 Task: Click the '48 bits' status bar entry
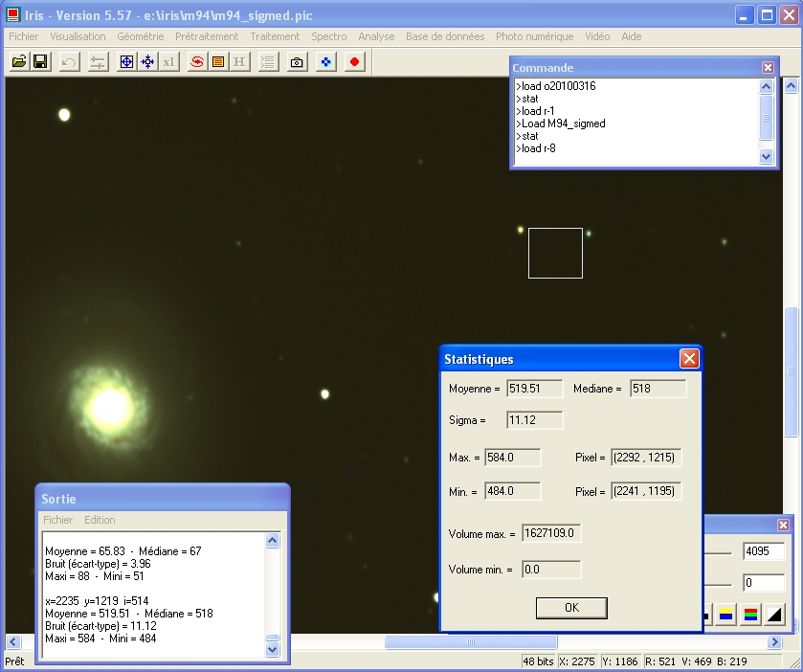click(x=538, y=661)
